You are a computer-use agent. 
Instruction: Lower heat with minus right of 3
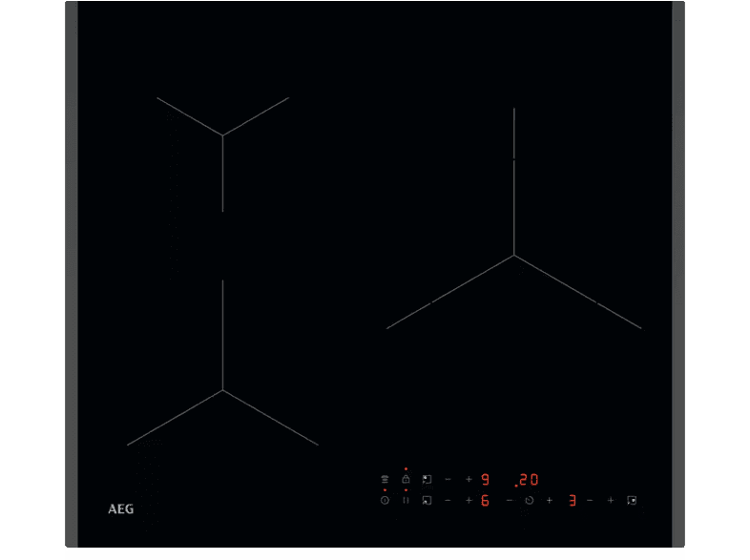(590, 500)
